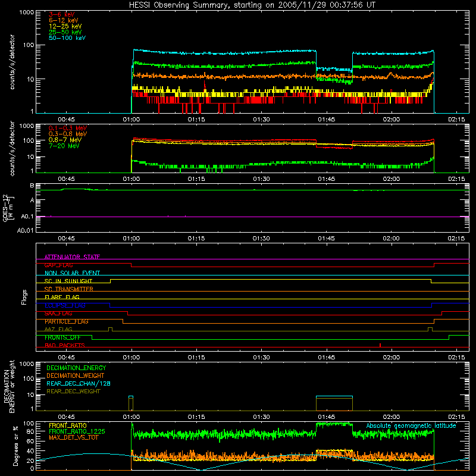Select the FRONT_RATIO legend label

(x=68, y=425)
